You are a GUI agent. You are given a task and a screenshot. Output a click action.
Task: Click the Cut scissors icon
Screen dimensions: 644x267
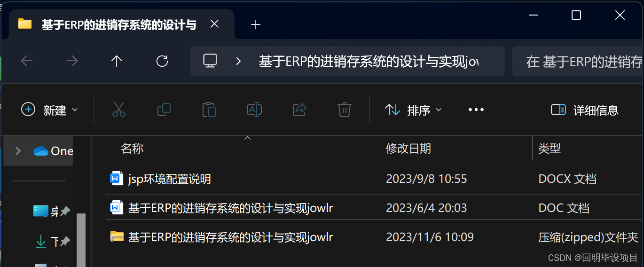tap(119, 110)
